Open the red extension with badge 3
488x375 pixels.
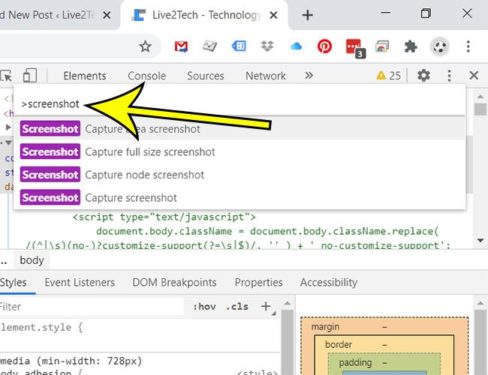coord(355,48)
